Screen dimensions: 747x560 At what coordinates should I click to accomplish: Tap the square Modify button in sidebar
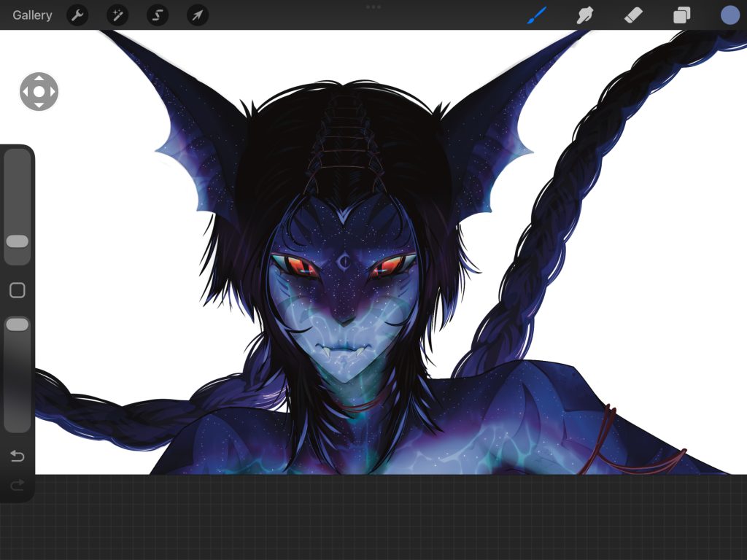(18, 290)
